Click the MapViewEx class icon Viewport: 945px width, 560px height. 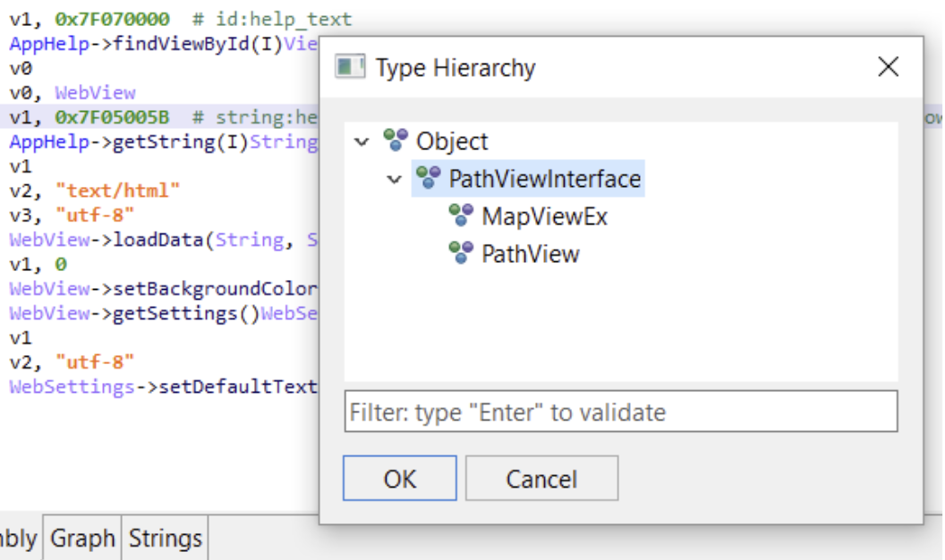point(461,215)
